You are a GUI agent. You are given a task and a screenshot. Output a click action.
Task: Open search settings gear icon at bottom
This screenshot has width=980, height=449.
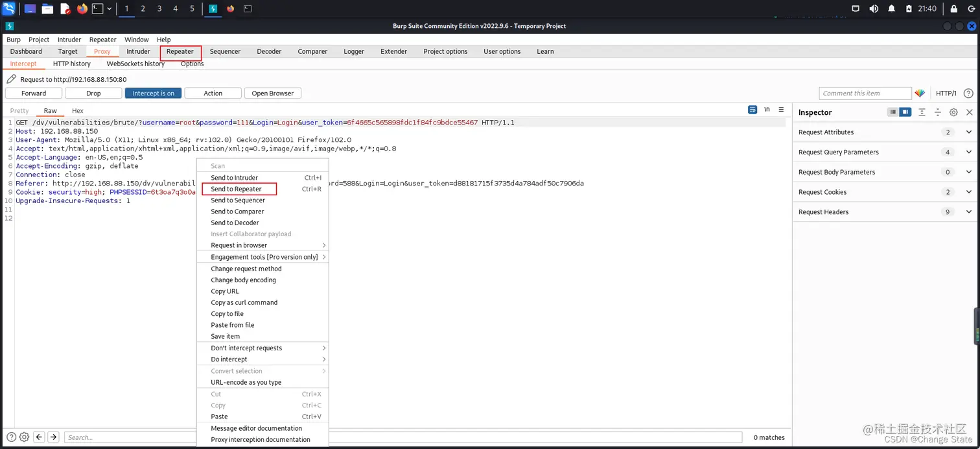tap(24, 437)
